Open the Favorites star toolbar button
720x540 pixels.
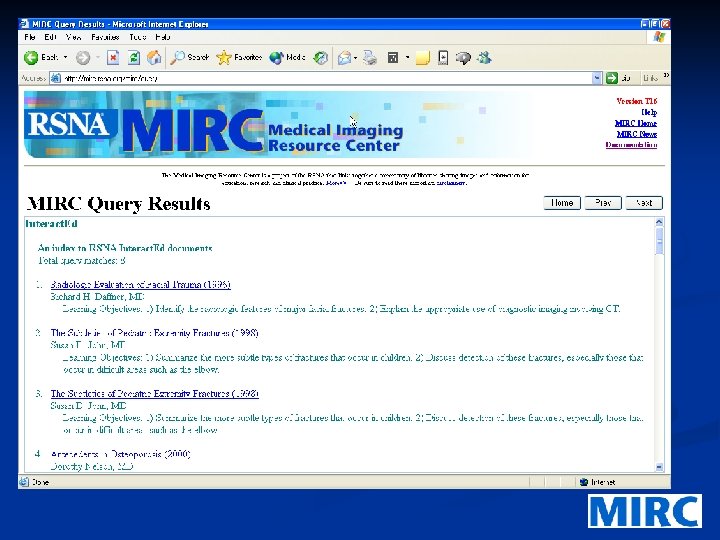click(x=239, y=57)
